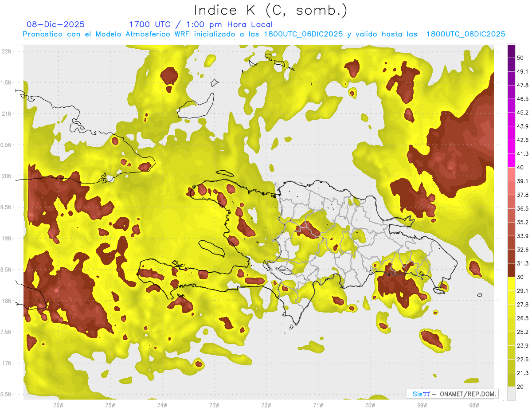532x411 pixels.
Task: Click colorbar value "22.6"
Action: click(x=523, y=359)
